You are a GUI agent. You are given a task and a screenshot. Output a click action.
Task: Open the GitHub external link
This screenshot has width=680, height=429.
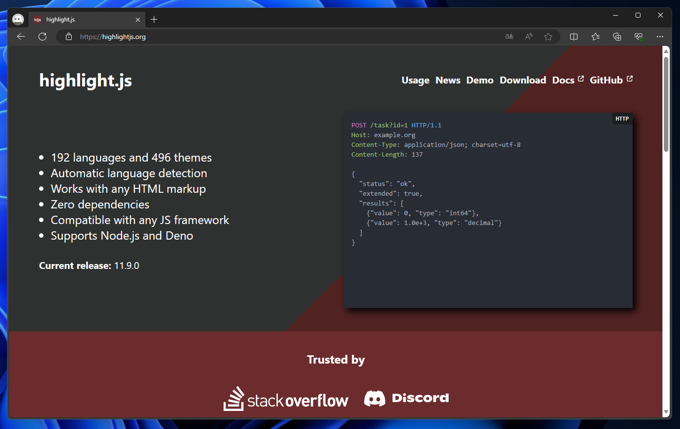[611, 80]
